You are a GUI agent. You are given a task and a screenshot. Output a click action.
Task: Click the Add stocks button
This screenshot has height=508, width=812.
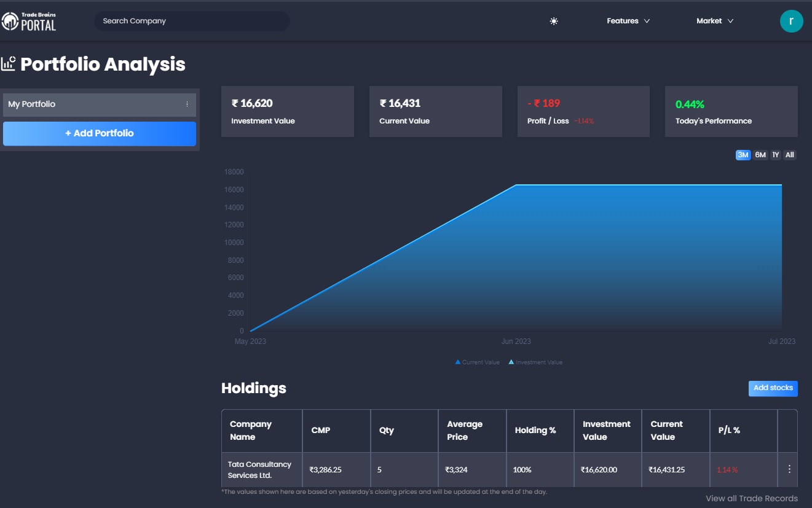pyautogui.click(x=773, y=388)
